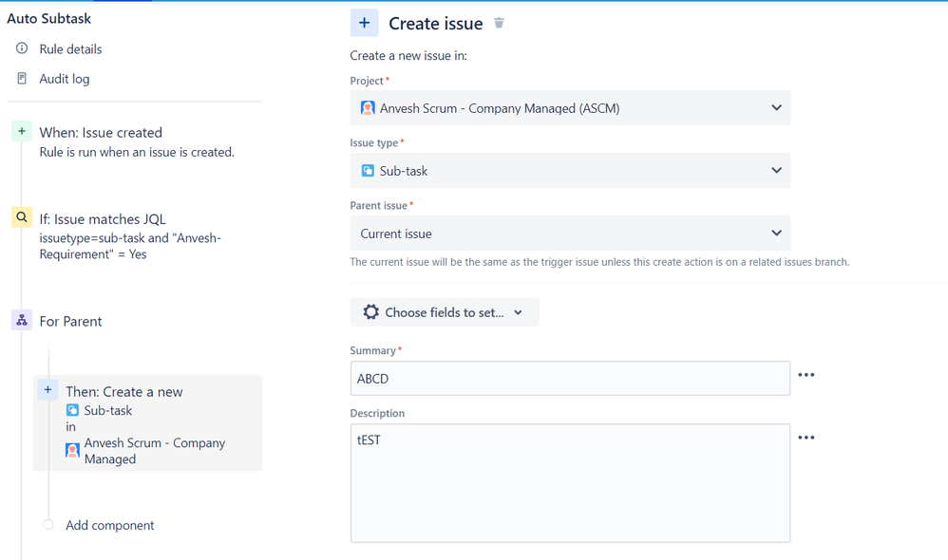The height and width of the screenshot is (560, 948).
Task: Open the Audit log sidebar item
Action: point(65,79)
